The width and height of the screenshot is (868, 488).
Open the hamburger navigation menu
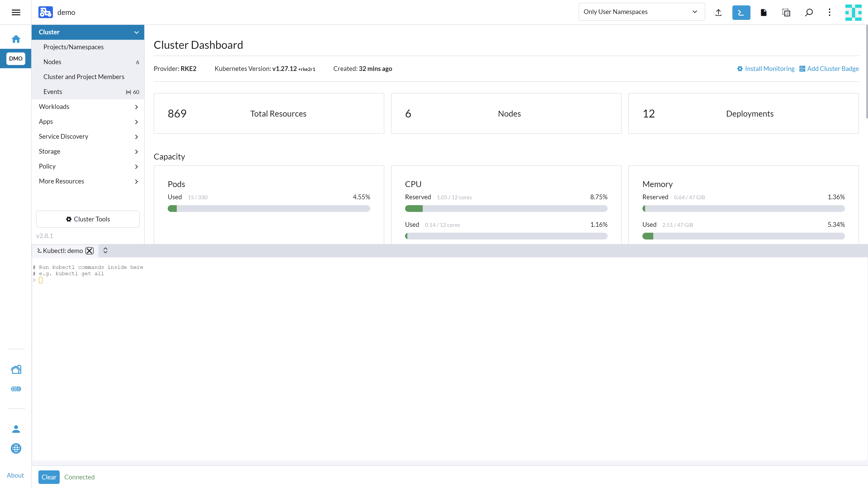pos(16,12)
